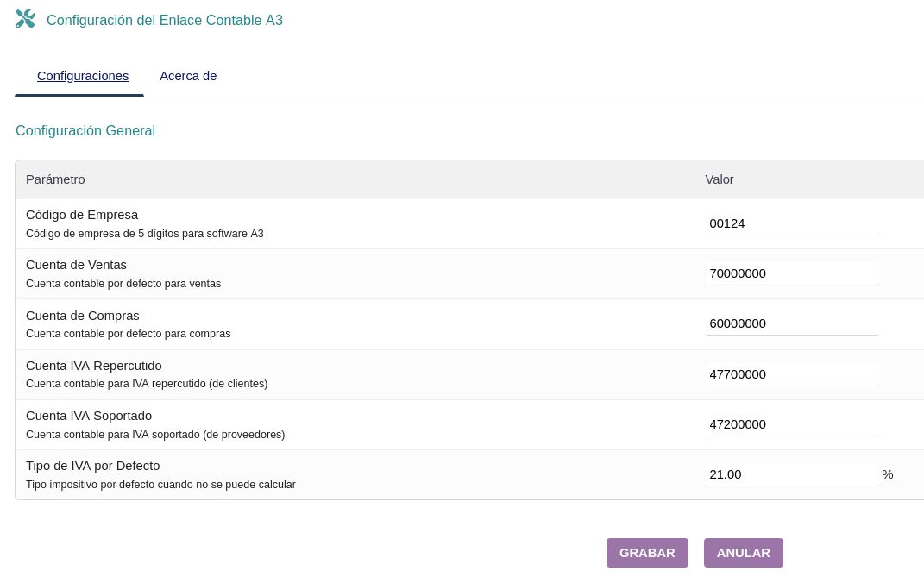This screenshot has width=924, height=577.
Task: Edit the Cuenta IVA Repercutido value field
Action: coord(791,374)
